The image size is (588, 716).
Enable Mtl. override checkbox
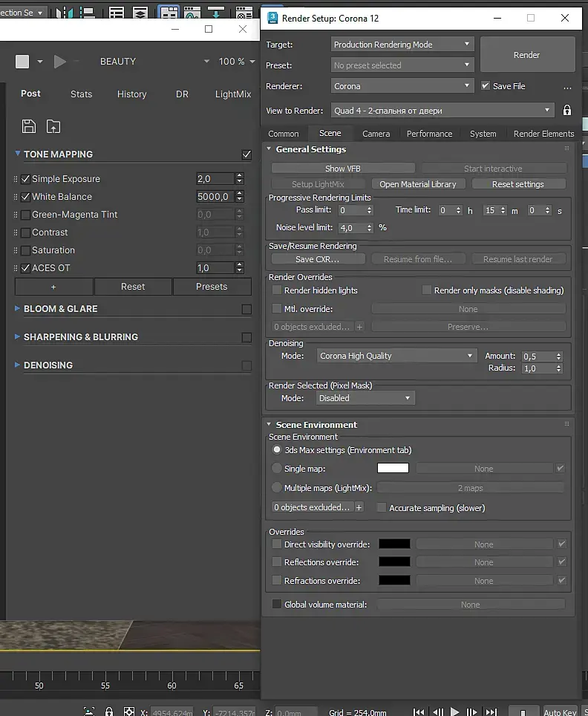(x=277, y=309)
